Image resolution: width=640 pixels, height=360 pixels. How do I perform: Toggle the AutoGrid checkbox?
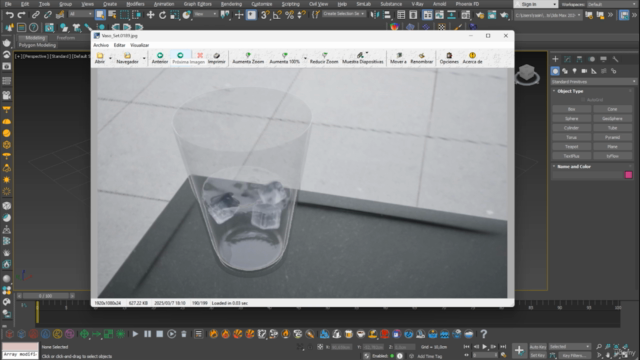tap(583, 100)
